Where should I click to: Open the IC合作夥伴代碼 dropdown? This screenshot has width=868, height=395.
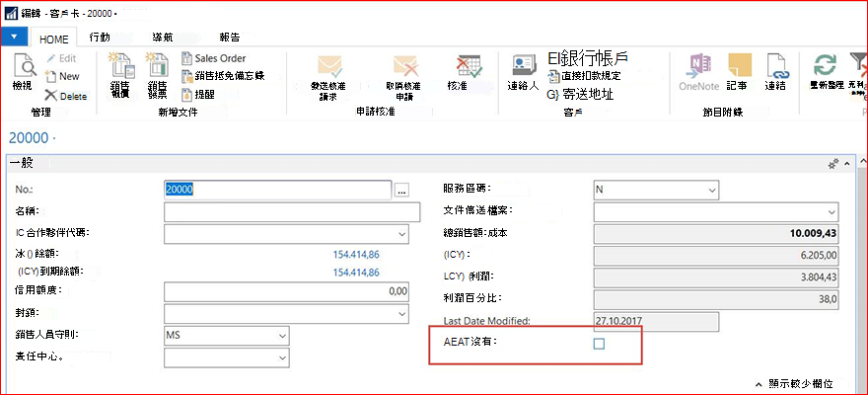pos(401,234)
